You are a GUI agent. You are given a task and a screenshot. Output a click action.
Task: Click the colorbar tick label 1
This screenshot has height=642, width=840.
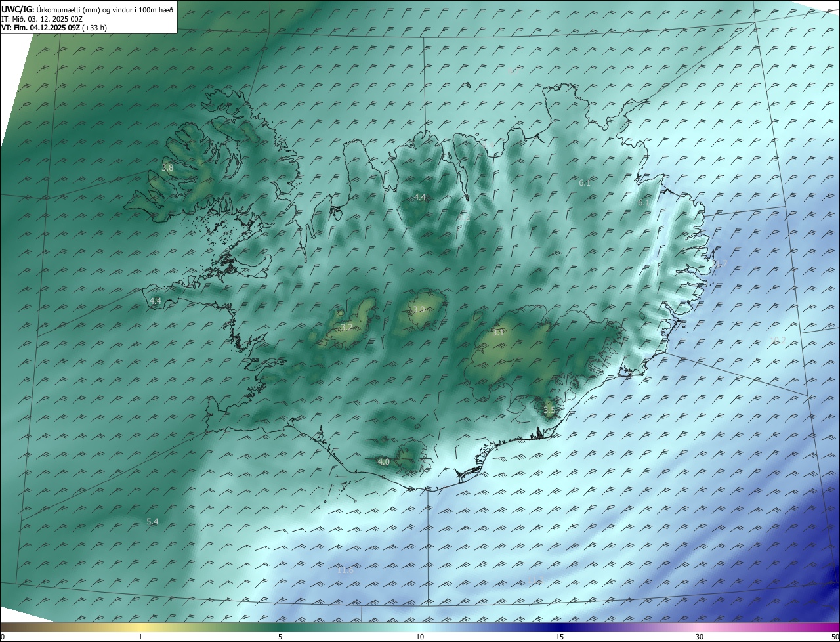[140, 637]
